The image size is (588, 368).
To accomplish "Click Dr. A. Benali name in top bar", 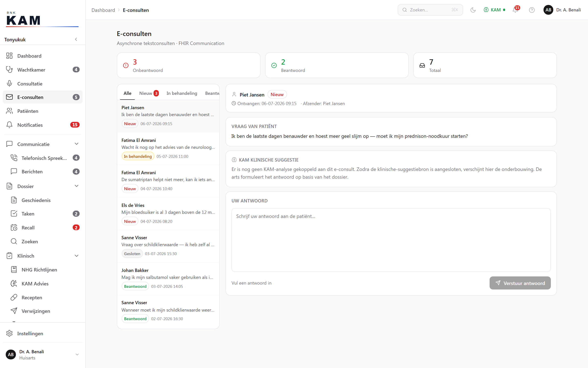I will (x=569, y=10).
